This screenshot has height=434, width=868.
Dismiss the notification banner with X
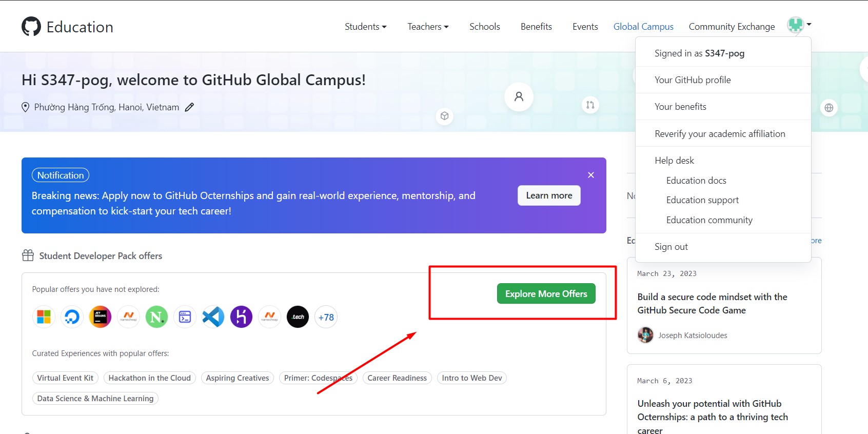(x=591, y=175)
